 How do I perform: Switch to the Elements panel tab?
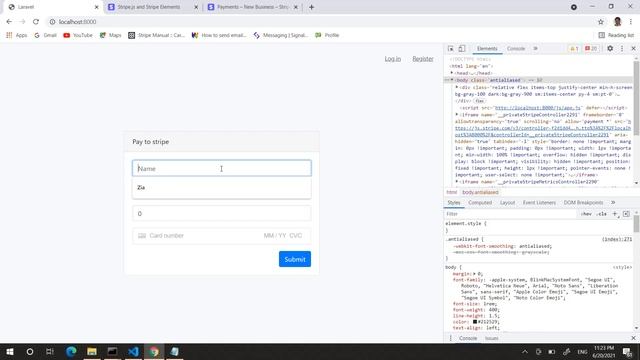(x=487, y=49)
